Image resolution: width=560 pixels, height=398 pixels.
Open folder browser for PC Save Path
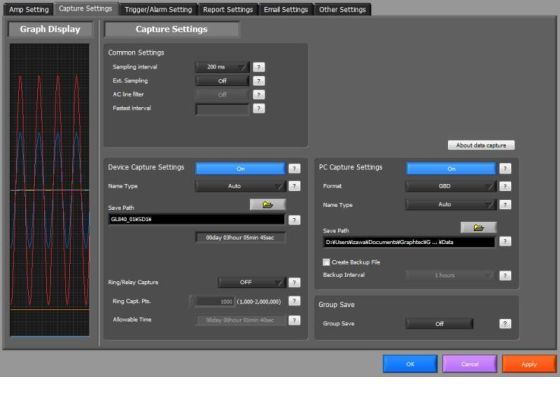(x=478, y=228)
